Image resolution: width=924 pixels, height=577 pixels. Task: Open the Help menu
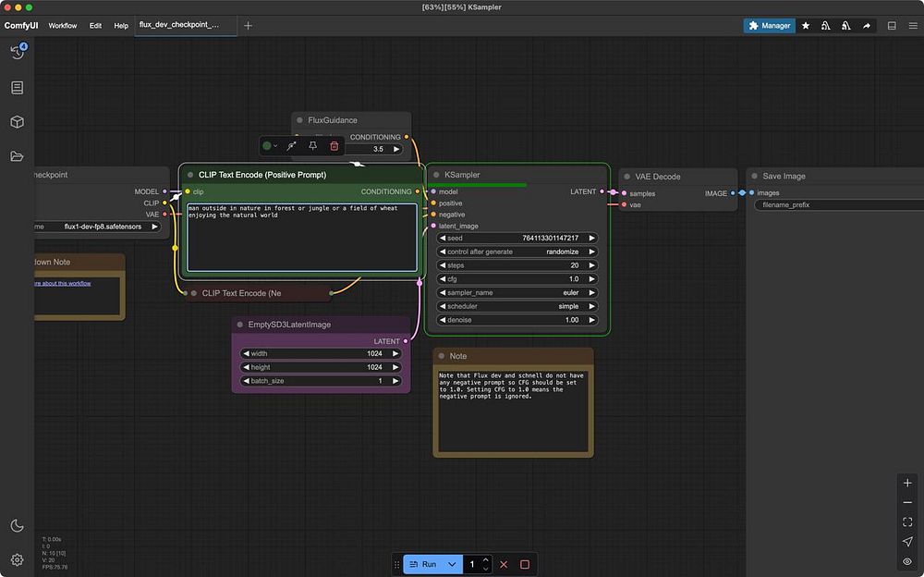pos(121,26)
